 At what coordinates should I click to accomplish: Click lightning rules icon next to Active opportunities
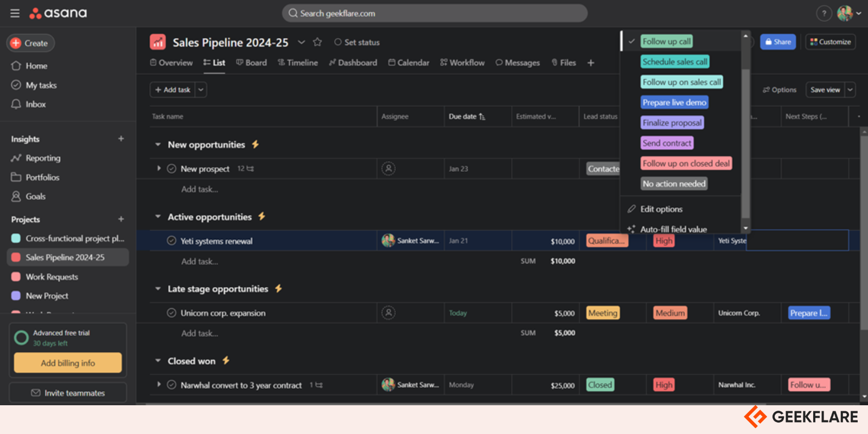(x=262, y=216)
